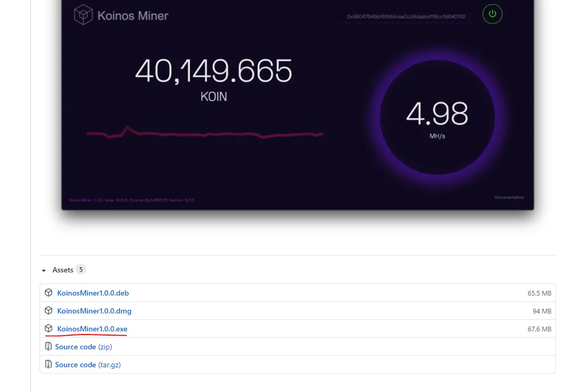Click the package icon beside KoinosMiner1.0.0.deb
The height and width of the screenshot is (392, 567).
pyautogui.click(x=49, y=292)
